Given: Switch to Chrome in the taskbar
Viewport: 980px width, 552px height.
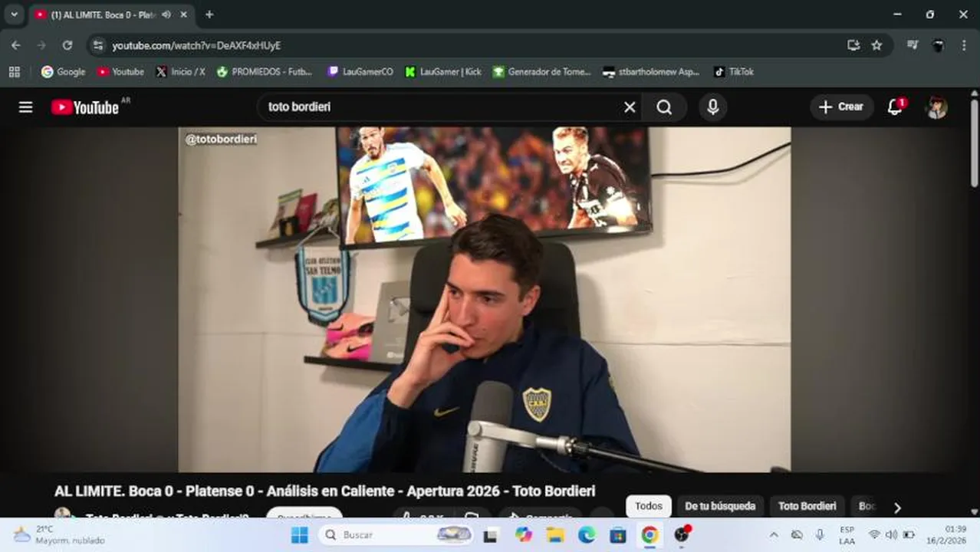Looking at the screenshot, I should (649, 535).
